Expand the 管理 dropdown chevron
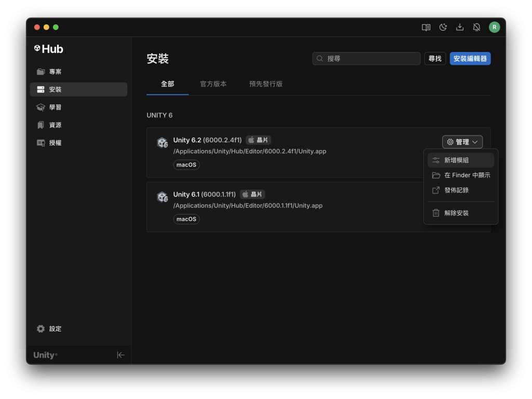The width and height of the screenshot is (532, 399). pyautogui.click(x=475, y=142)
